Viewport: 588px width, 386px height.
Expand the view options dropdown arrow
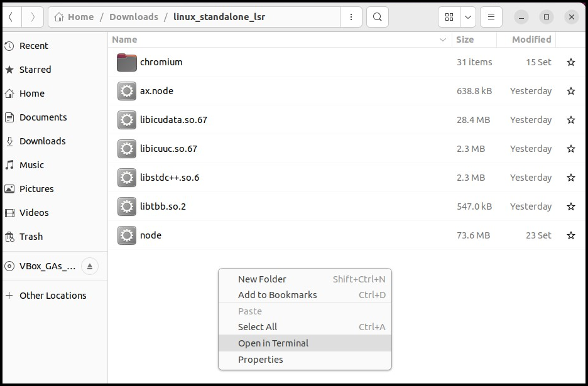[x=468, y=17]
